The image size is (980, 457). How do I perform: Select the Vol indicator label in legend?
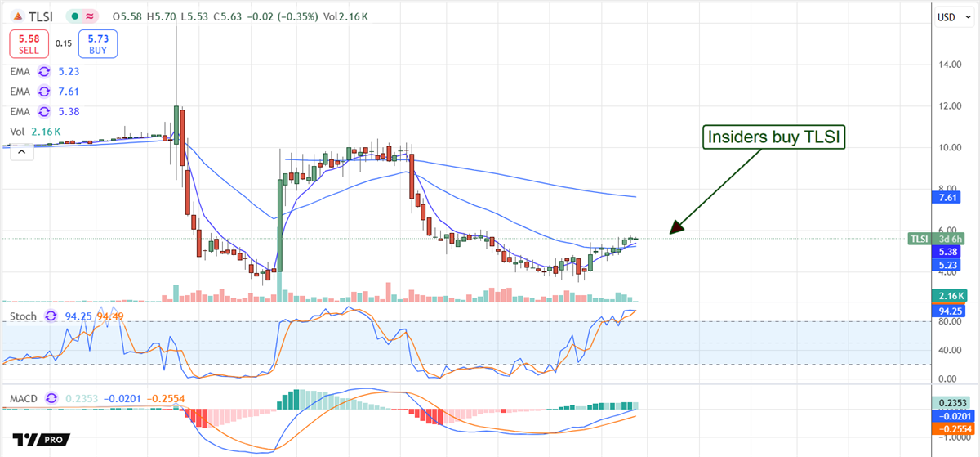tap(17, 131)
